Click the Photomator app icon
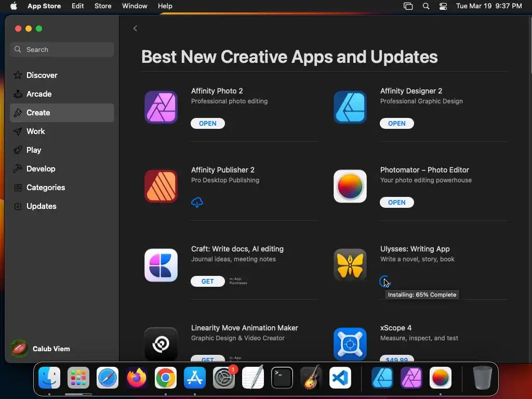 coord(350,187)
